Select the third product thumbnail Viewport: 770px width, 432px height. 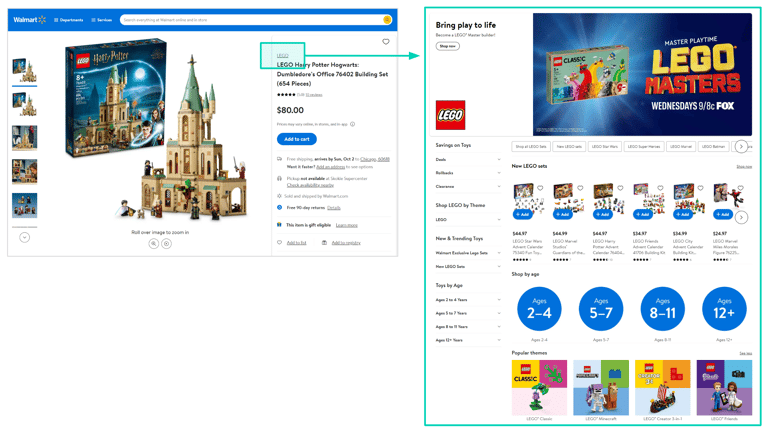[x=25, y=137]
